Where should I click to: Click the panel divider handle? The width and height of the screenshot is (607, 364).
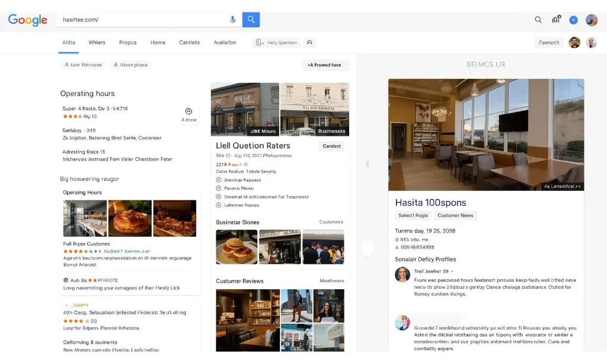coord(368,164)
